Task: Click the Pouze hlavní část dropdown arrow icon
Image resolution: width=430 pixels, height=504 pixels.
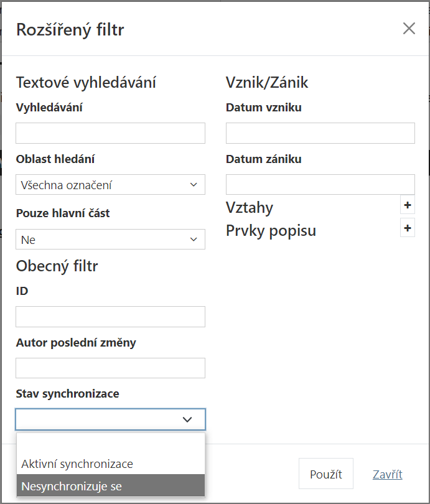Action: (x=193, y=239)
